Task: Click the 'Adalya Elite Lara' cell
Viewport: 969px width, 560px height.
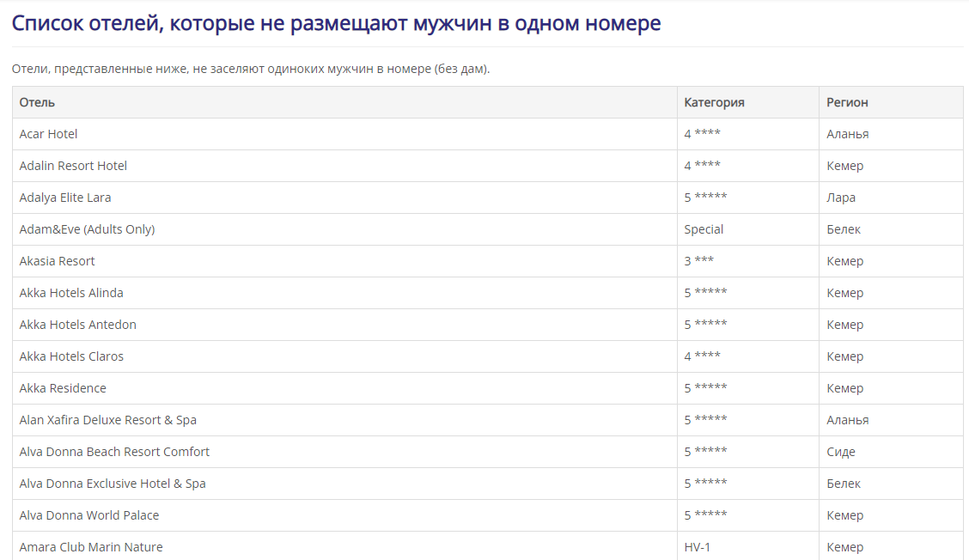Action: (344, 198)
